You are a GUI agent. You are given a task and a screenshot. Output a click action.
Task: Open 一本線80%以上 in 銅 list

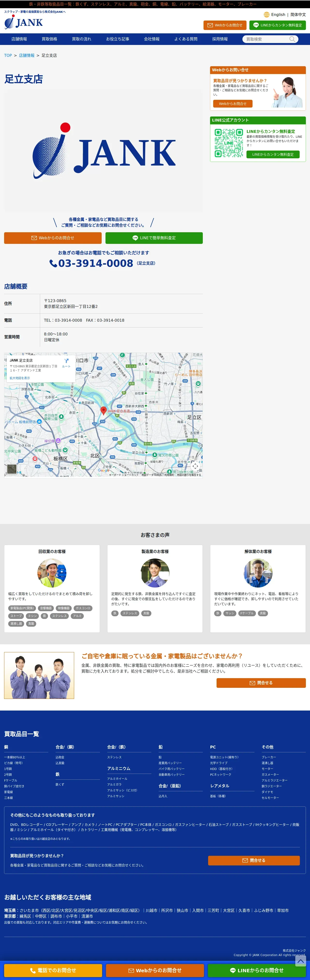14,757
